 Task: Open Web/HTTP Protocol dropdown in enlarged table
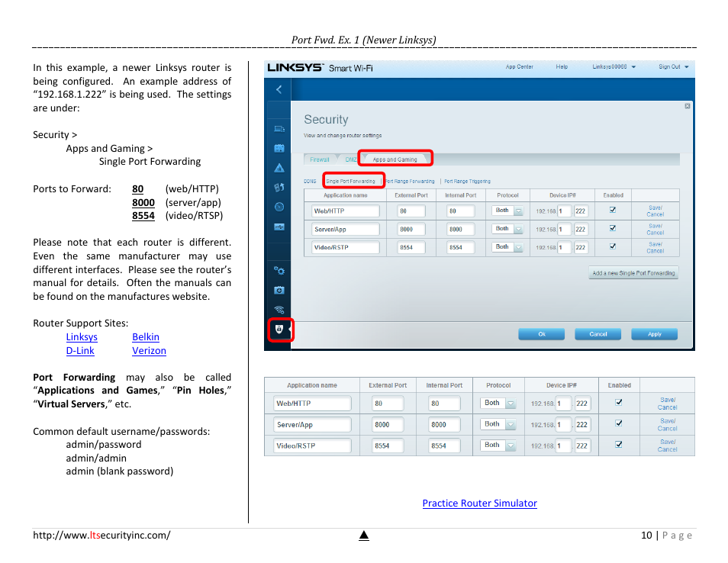498,403
